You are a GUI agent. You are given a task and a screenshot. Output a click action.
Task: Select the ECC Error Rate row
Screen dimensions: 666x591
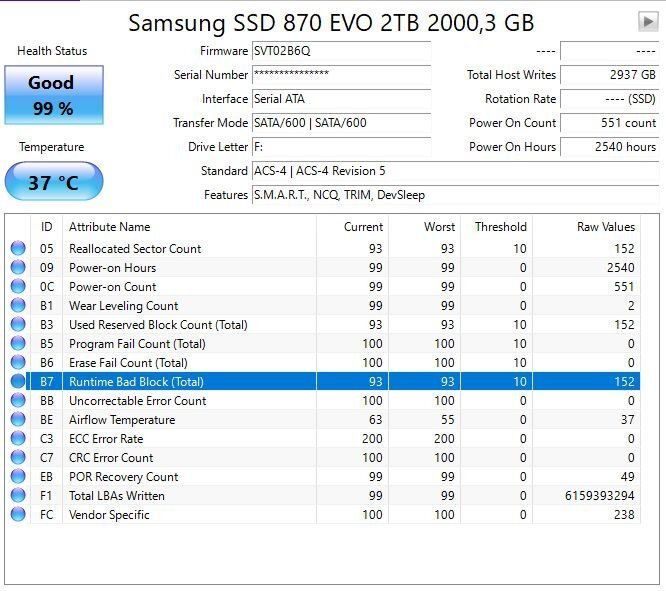pyautogui.click(x=322, y=438)
